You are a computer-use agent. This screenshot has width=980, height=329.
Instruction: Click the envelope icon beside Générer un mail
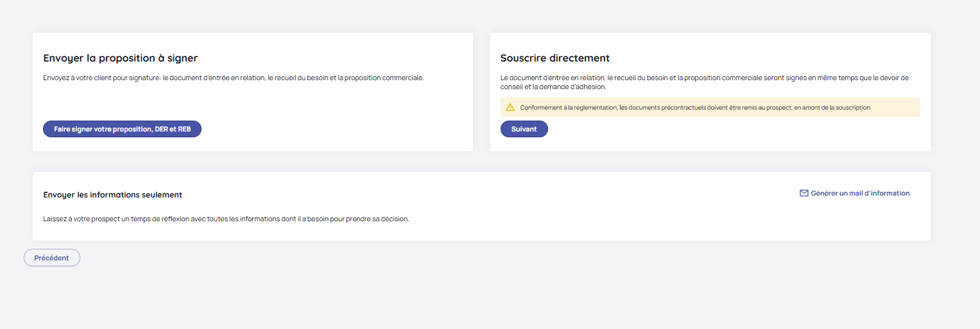click(804, 193)
